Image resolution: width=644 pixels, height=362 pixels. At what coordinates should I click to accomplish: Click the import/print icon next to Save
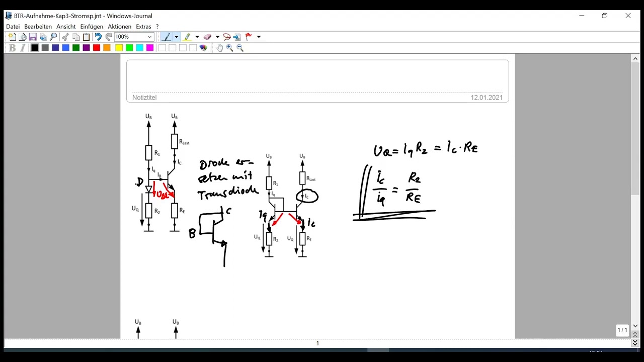tap(43, 37)
